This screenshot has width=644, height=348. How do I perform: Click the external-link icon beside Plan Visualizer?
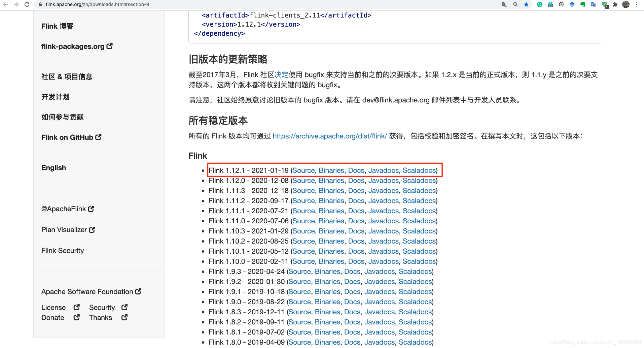[x=92, y=230]
